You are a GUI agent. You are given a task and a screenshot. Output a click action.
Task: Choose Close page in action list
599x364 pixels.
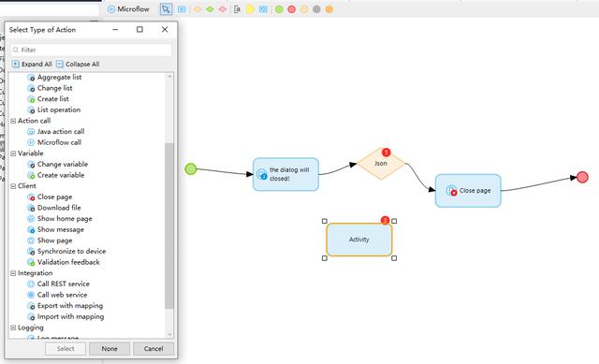[x=50, y=197]
